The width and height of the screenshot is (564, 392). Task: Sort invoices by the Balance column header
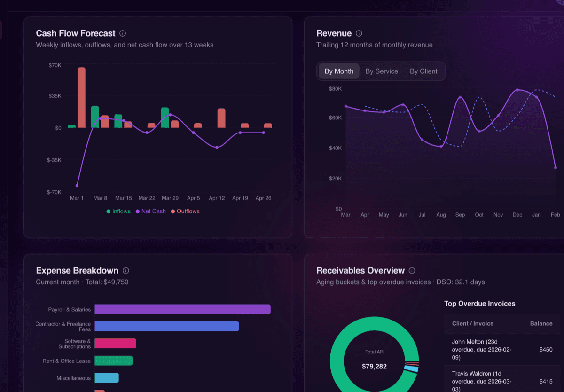(x=541, y=323)
